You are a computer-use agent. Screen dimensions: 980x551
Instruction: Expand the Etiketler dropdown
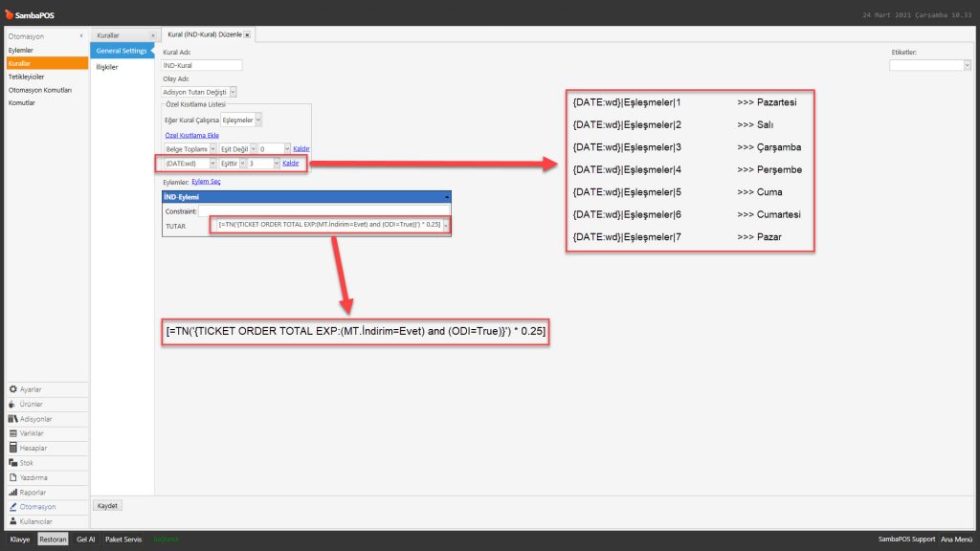[x=967, y=65]
